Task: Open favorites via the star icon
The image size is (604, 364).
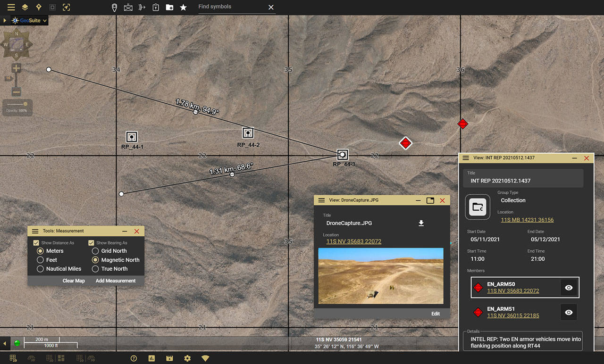Action: click(x=183, y=7)
